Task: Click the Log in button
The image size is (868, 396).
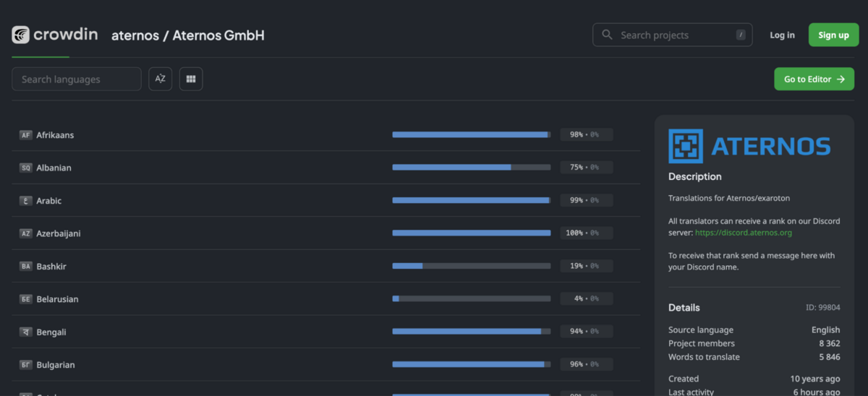Action: (782, 35)
